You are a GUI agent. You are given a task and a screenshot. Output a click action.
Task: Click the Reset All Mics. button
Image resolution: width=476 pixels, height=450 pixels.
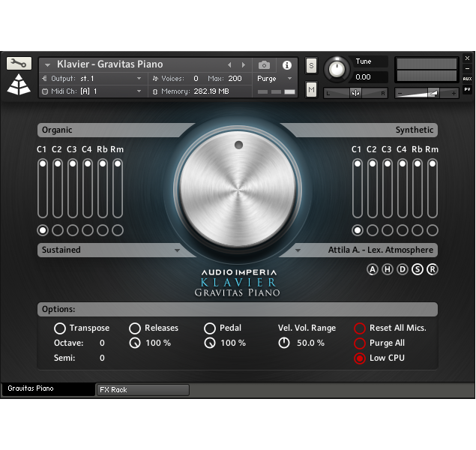coord(360,328)
